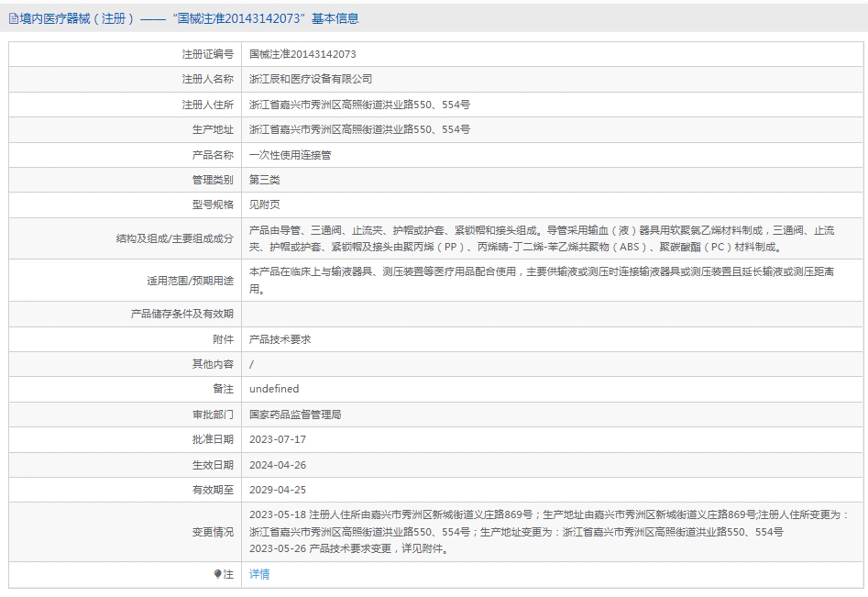The image size is (868, 597).
Task: Click the expiry date 2029-04-25 cell
Action: tap(553, 490)
